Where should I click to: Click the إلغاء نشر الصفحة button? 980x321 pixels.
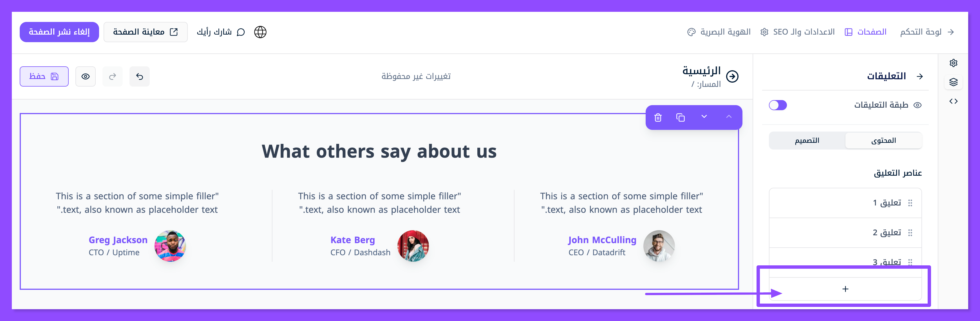(x=59, y=32)
